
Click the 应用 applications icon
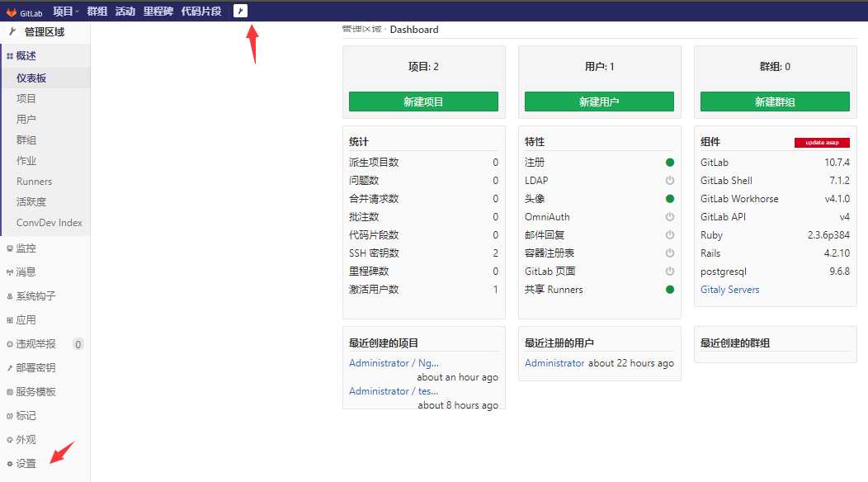[9, 320]
